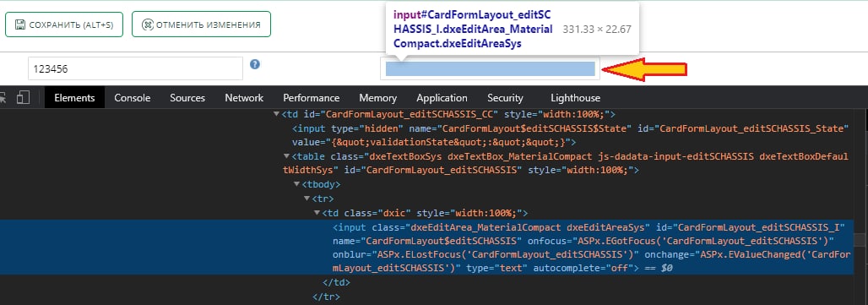Collapse the table dxeTextBoxSys node

click(x=286, y=156)
